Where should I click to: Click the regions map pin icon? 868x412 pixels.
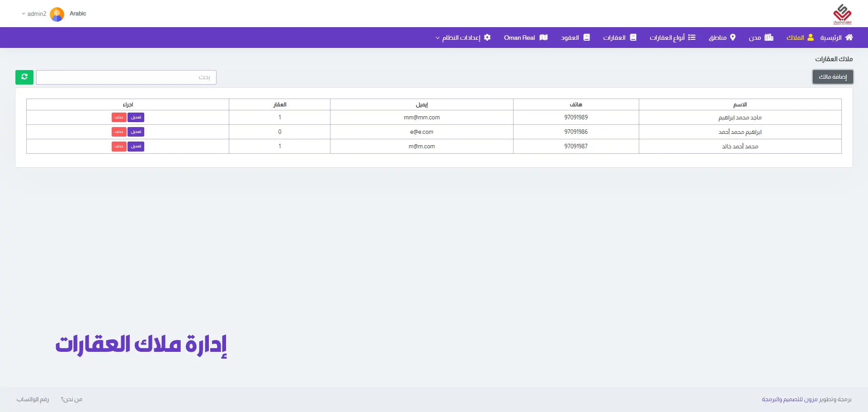[x=733, y=38]
